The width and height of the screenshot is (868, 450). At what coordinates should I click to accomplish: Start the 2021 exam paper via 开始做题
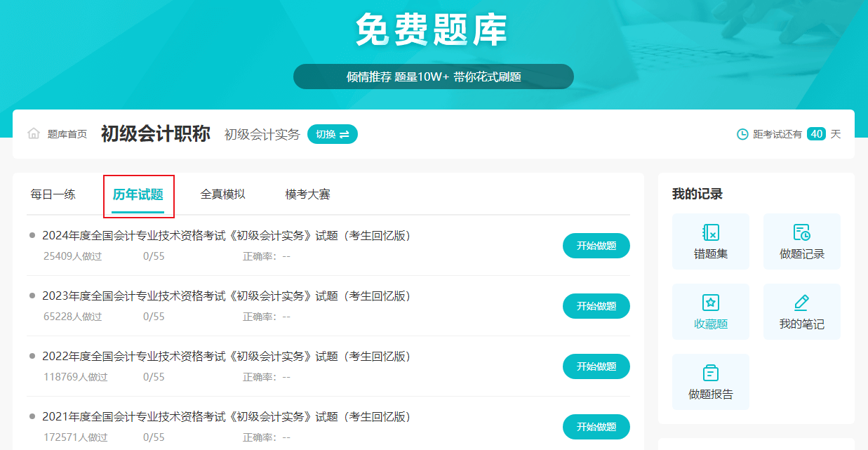click(x=596, y=426)
